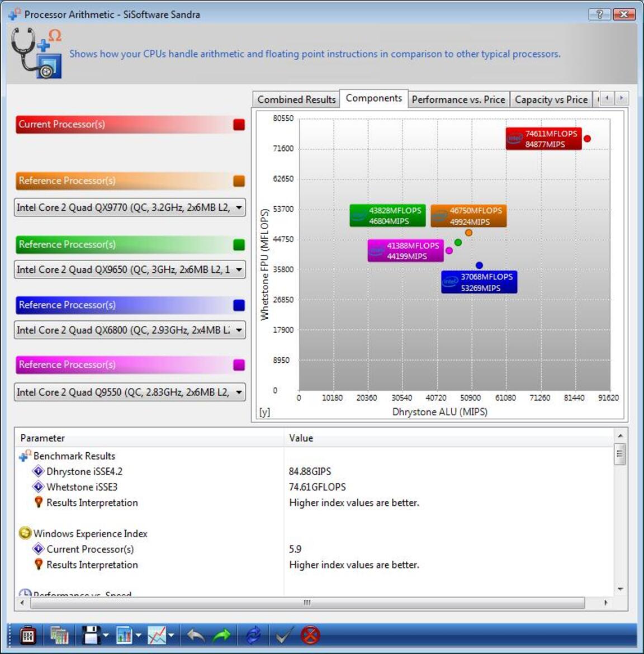Click the blue 37068MFLOPS data label
The width and height of the screenshot is (644, 654).
tap(479, 282)
